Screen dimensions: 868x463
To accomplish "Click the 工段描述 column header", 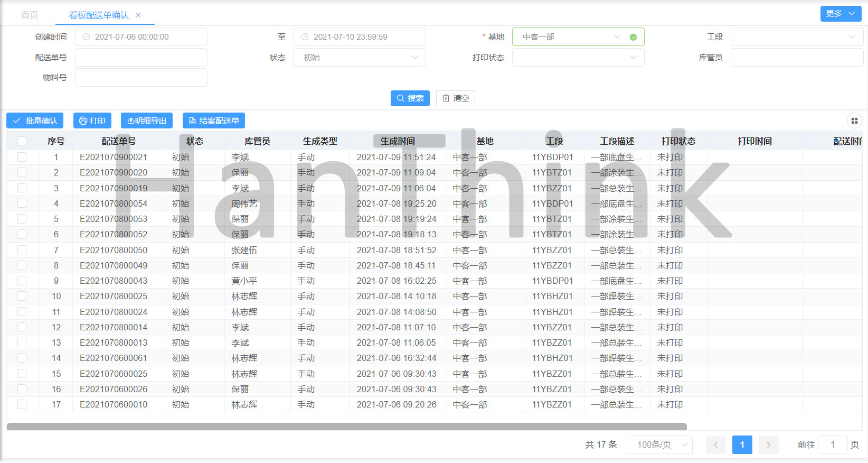I will point(617,141).
